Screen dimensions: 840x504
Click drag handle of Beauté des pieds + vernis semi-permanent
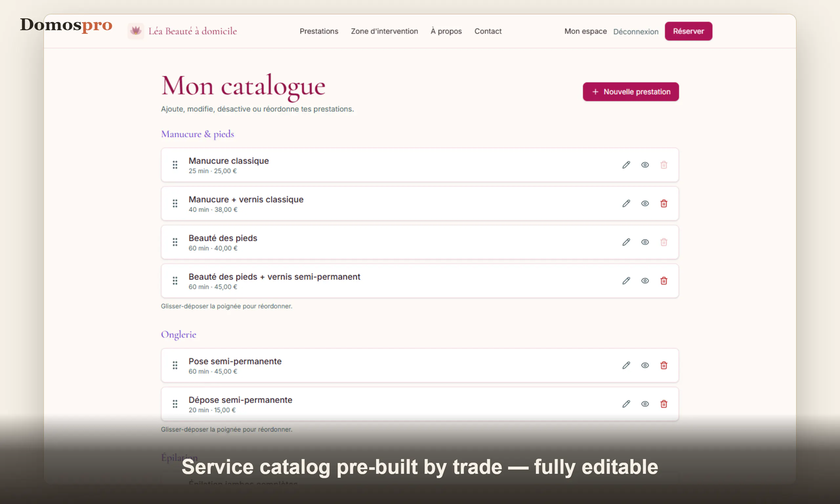pyautogui.click(x=175, y=281)
